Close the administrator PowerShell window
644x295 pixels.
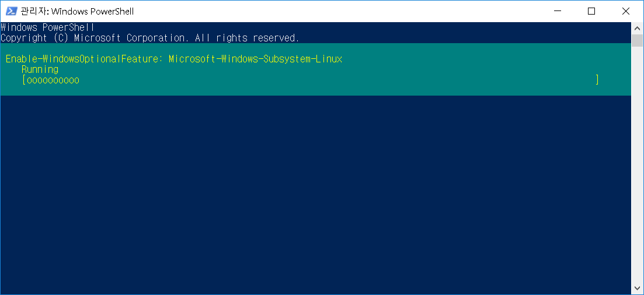(626, 11)
